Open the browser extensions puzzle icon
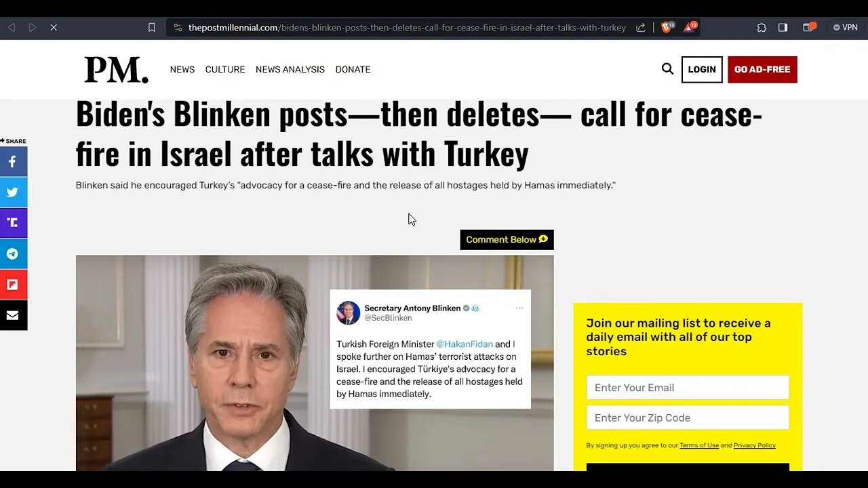 (762, 28)
